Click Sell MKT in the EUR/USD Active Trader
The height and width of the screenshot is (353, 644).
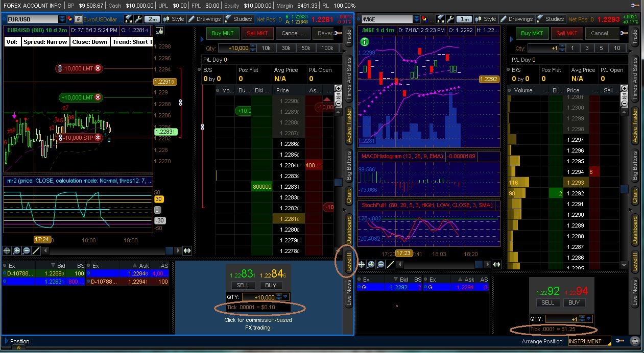[257, 33]
